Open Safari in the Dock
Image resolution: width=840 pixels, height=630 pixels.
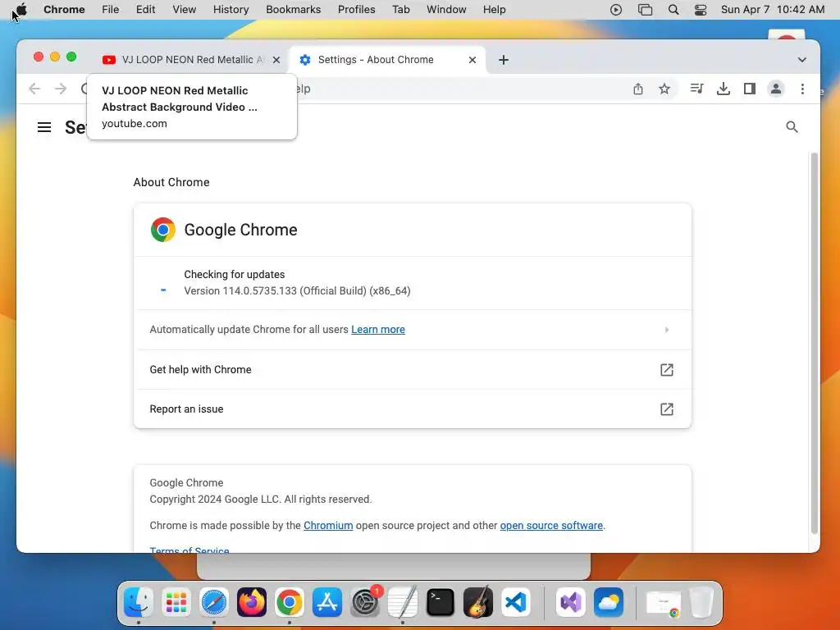pos(214,603)
